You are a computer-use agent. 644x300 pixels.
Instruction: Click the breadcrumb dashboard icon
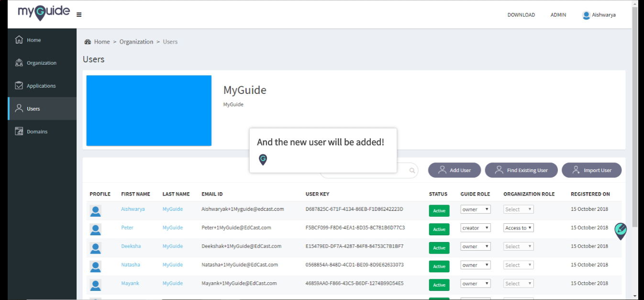[x=88, y=42]
